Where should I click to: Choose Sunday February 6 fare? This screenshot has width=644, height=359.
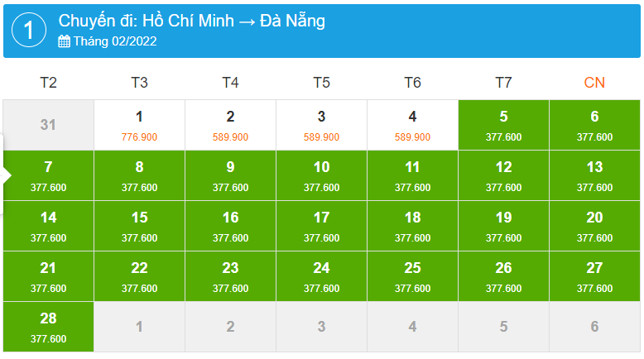click(594, 125)
